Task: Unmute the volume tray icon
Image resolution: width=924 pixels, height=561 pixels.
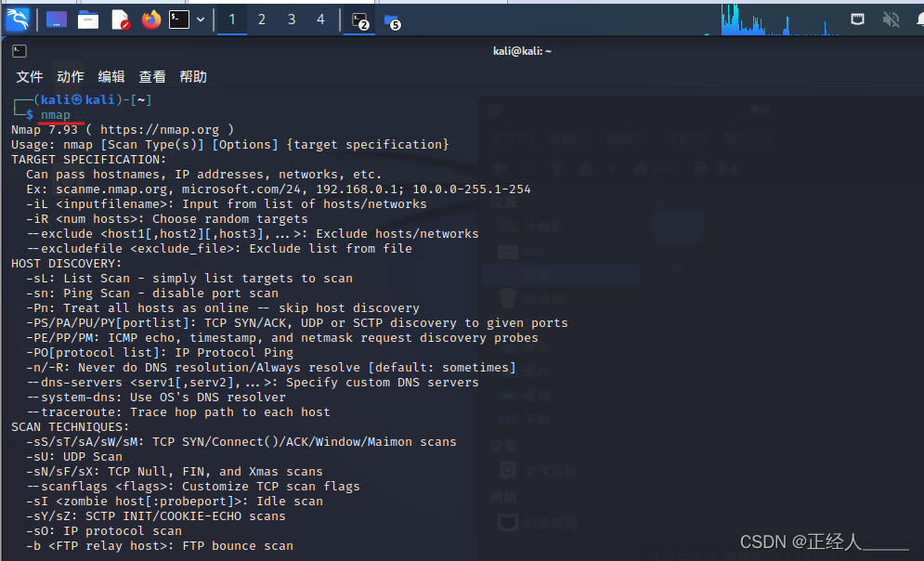Action: (891, 20)
